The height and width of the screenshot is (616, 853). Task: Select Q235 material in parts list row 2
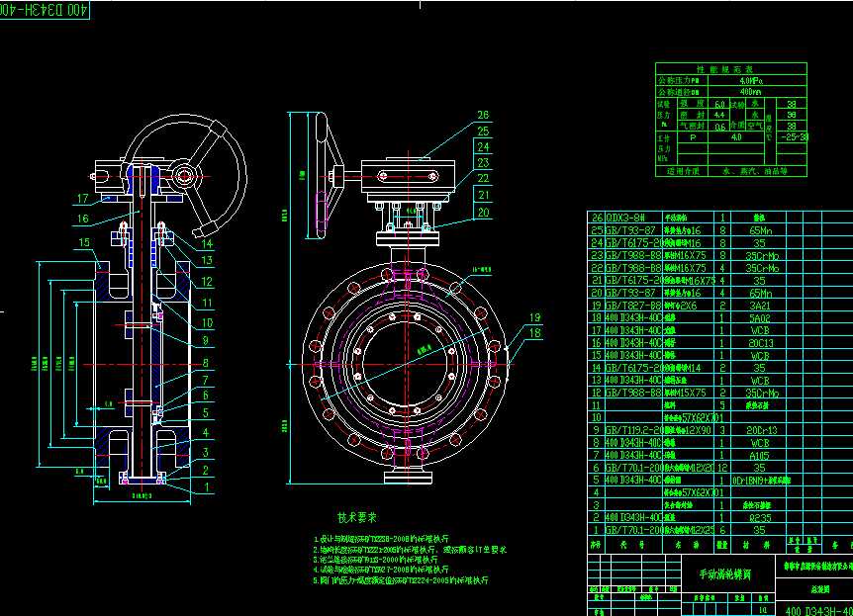[x=760, y=517]
